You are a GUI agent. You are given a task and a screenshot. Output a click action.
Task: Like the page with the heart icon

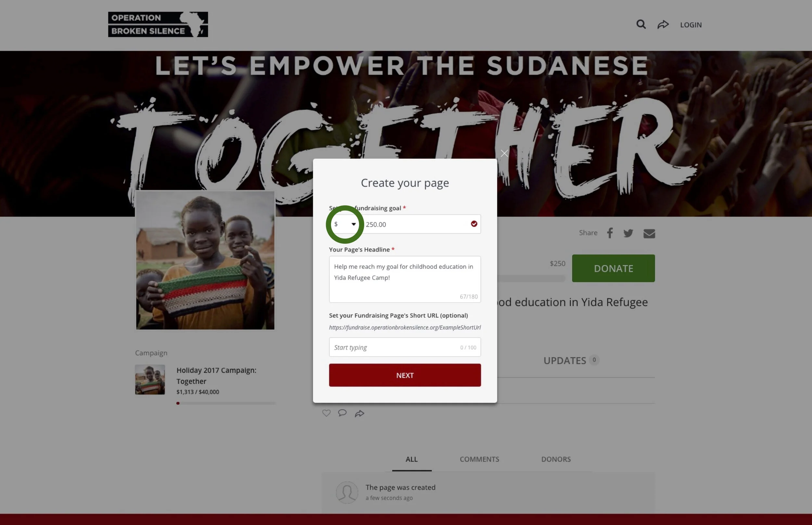pos(326,413)
